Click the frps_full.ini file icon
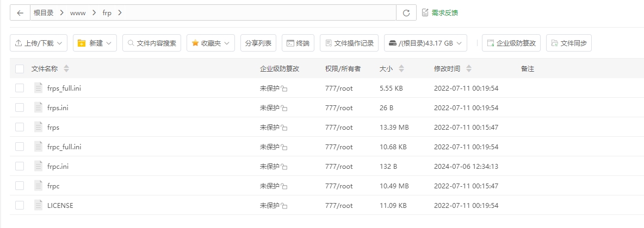 (x=39, y=88)
